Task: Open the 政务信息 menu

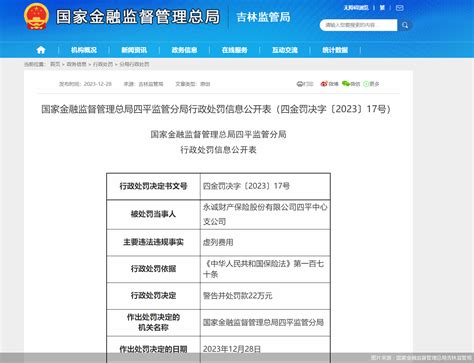Action: [x=184, y=50]
